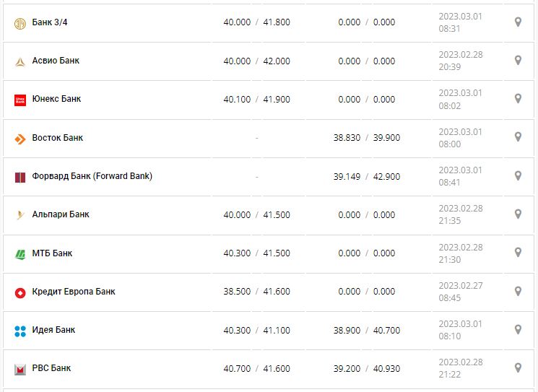Click the Асвио Банк logo icon

(20, 61)
